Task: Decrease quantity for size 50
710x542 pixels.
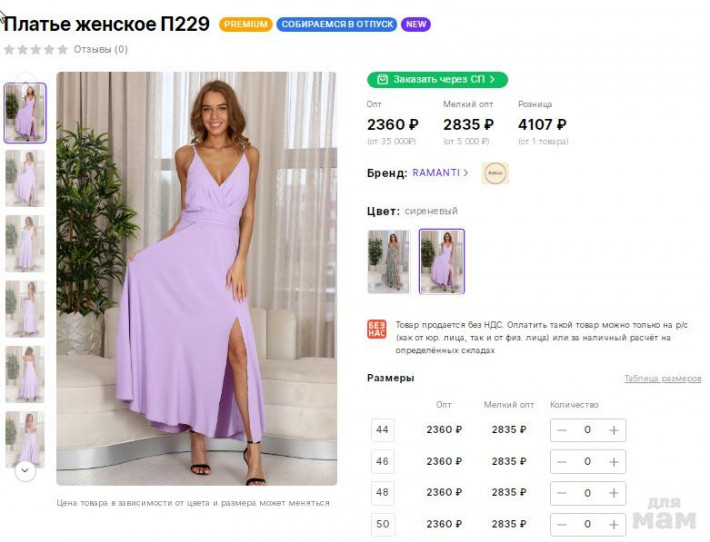Action: pos(562,524)
